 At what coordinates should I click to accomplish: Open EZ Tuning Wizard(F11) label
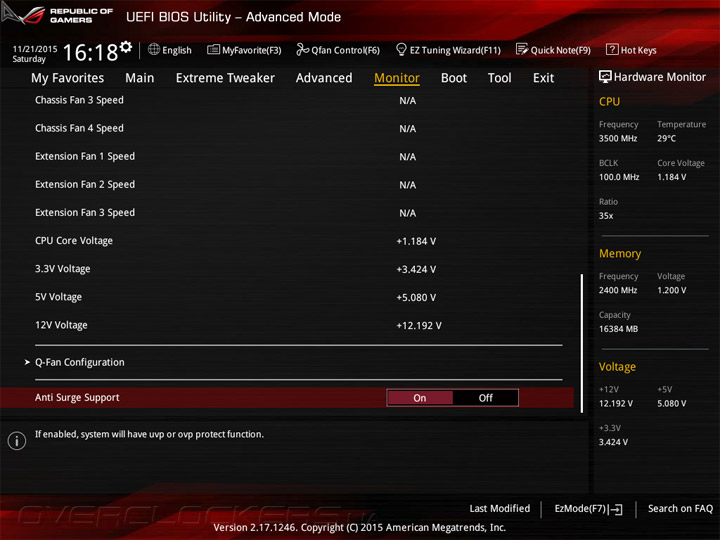pos(455,50)
